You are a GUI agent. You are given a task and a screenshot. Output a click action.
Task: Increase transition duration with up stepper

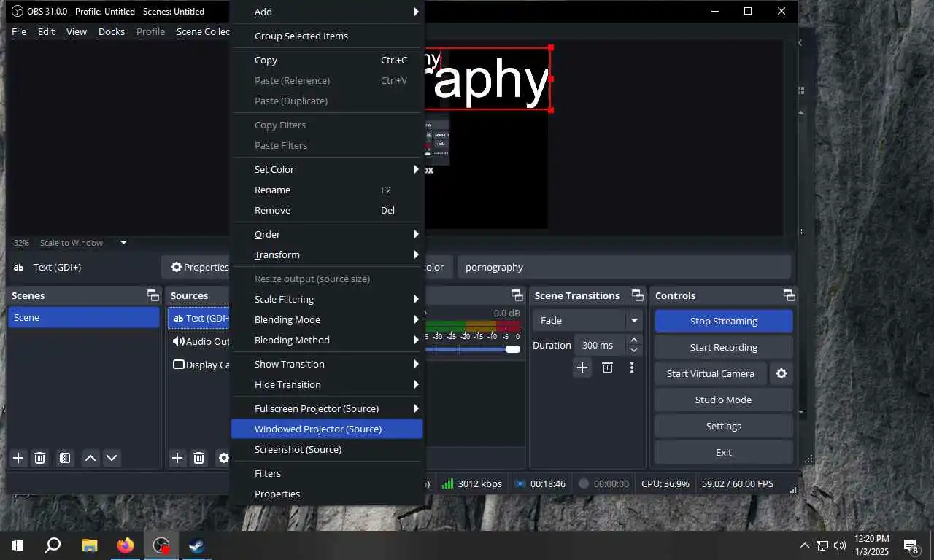point(634,341)
